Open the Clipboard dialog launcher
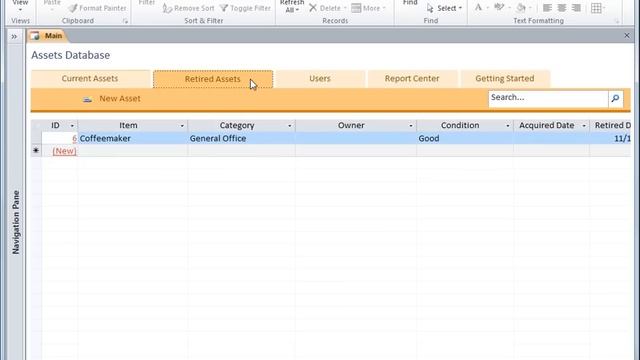 point(125,21)
